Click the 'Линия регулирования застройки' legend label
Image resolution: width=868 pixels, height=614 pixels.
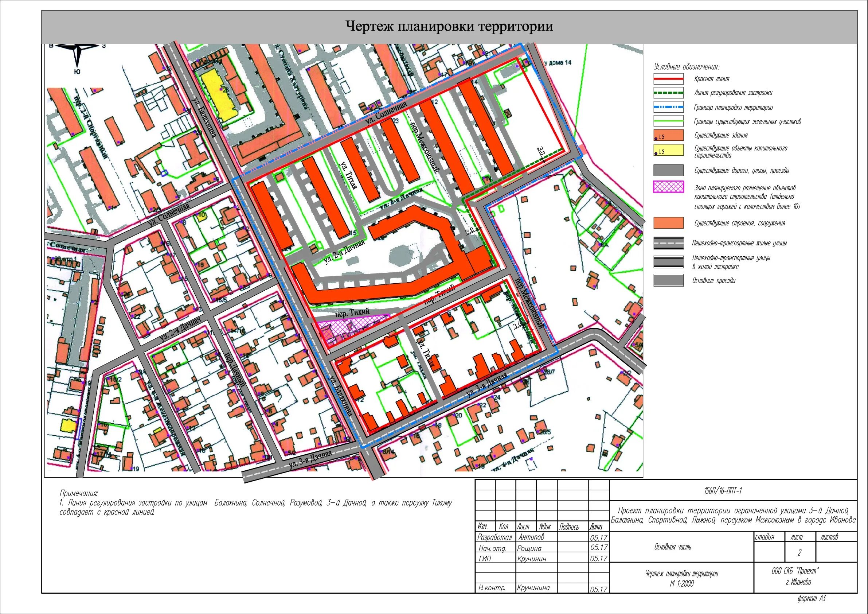coord(734,93)
